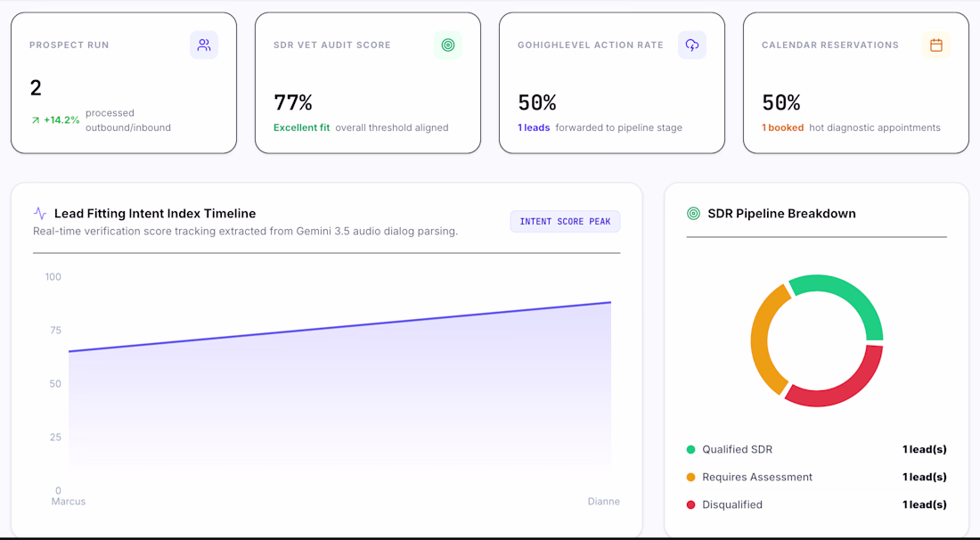
Task: Click the green Qualified SDR legend dot
Action: 690,449
